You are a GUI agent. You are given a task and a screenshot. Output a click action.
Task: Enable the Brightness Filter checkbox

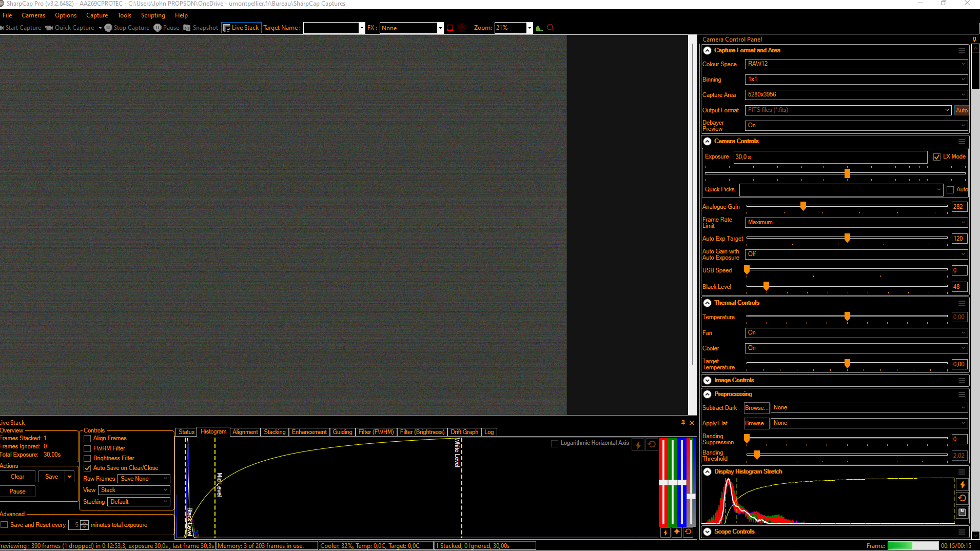pyautogui.click(x=87, y=459)
